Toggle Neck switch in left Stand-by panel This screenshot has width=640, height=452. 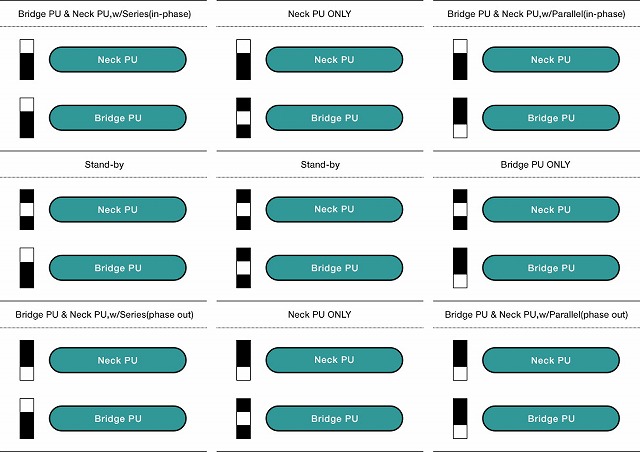(27, 209)
